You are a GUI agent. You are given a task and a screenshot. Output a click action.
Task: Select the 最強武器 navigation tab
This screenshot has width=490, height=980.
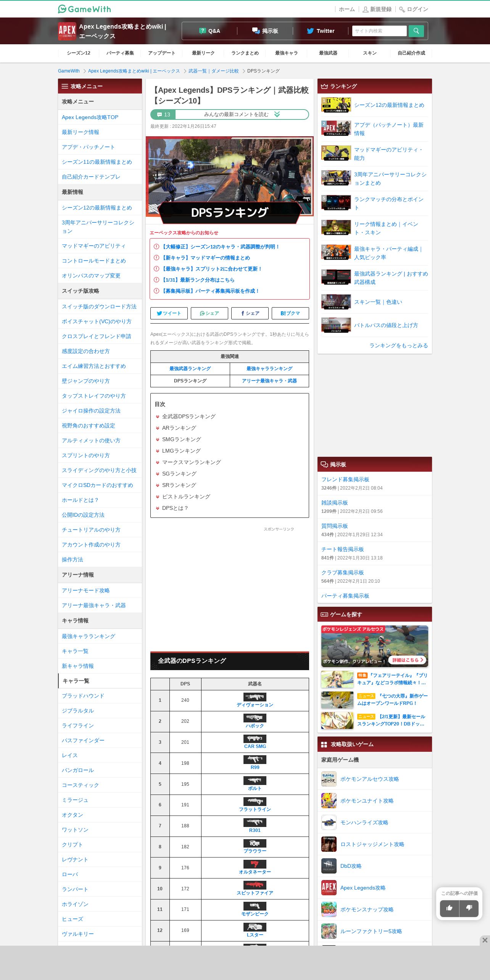[328, 53]
